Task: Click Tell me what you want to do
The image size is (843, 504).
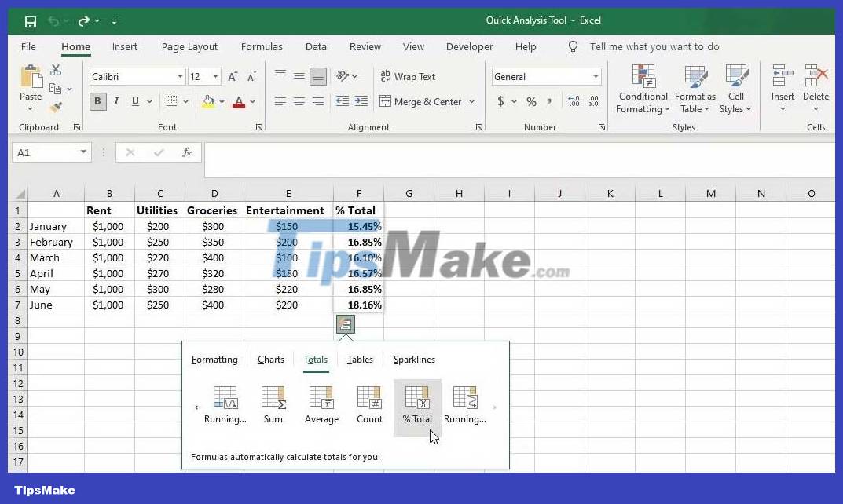Action: point(654,46)
